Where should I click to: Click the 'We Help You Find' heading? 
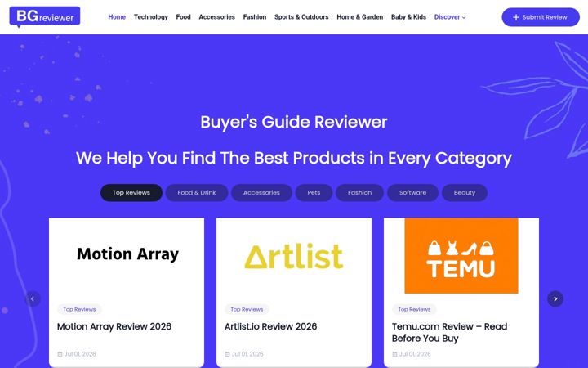[294, 158]
